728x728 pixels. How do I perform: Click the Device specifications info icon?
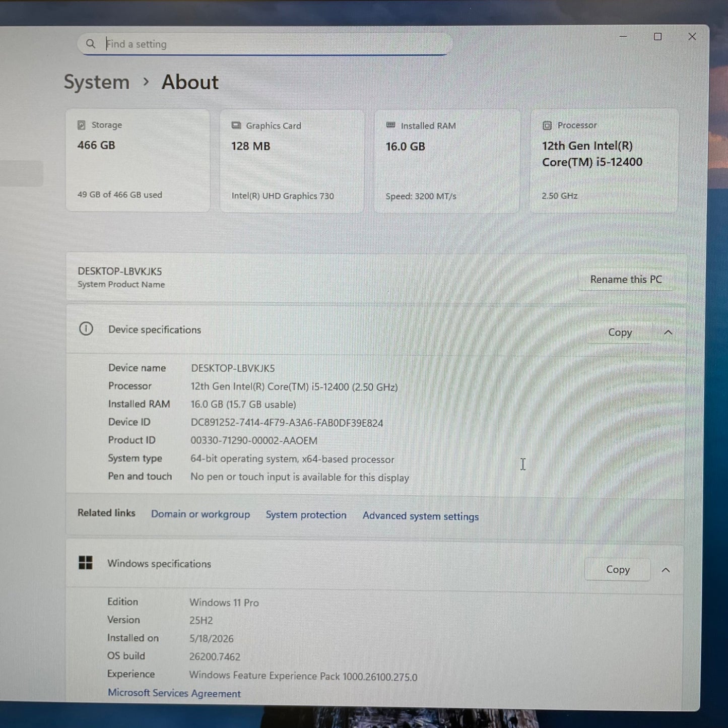(86, 329)
